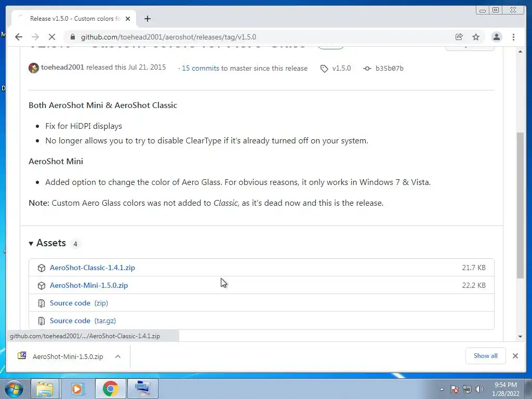The height and width of the screenshot is (399, 532).
Task: Click the 22.2 KB file size
Action: point(474,285)
